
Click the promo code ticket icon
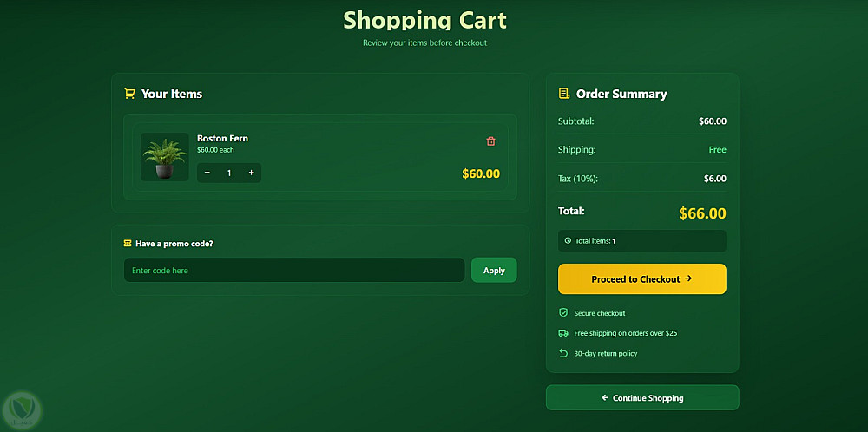128,244
